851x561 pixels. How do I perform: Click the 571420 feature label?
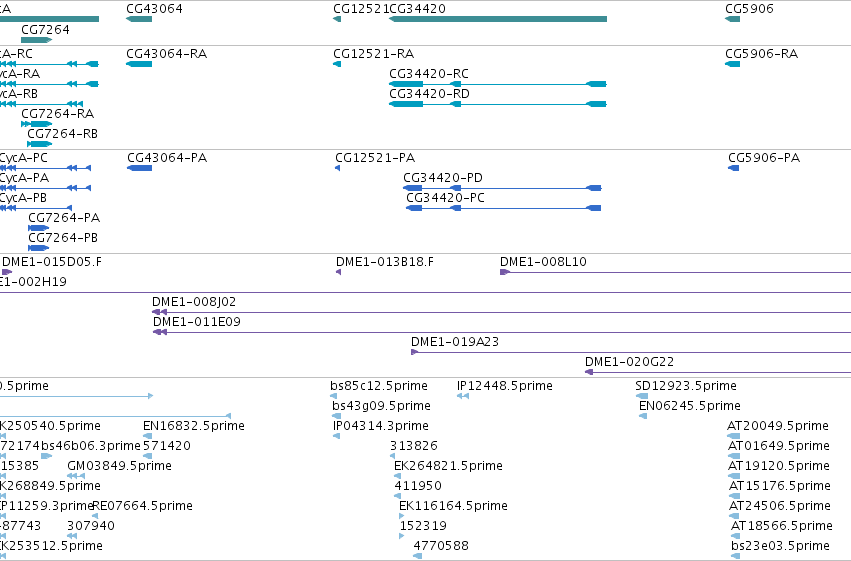167,447
